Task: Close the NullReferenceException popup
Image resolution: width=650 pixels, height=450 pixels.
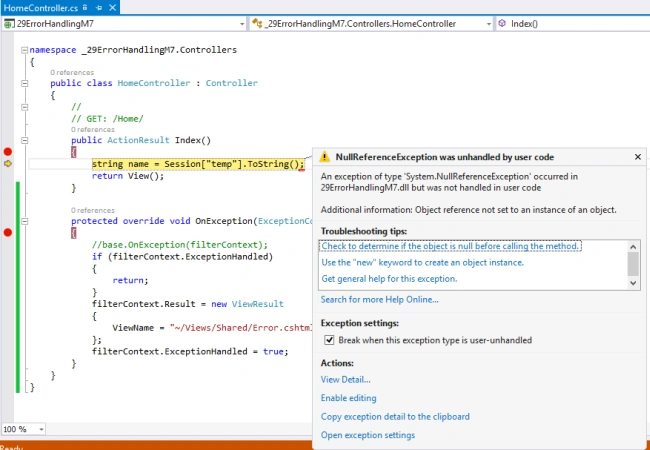Action: (x=638, y=157)
